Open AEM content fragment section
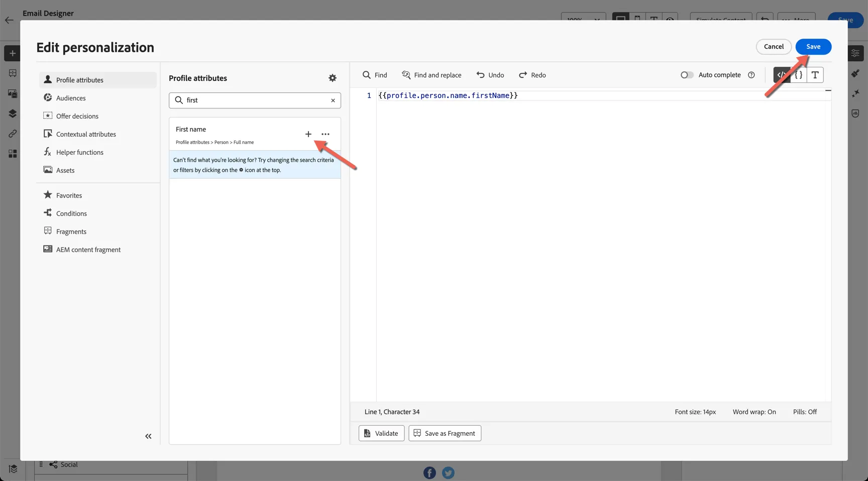Screen dimensions: 868x481 [98, 250]
